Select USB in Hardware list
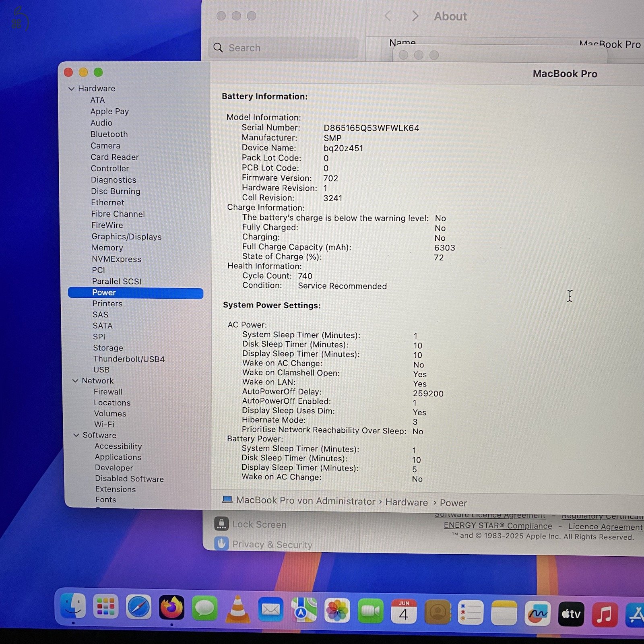The width and height of the screenshot is (644, 644). tap(101, 369)
